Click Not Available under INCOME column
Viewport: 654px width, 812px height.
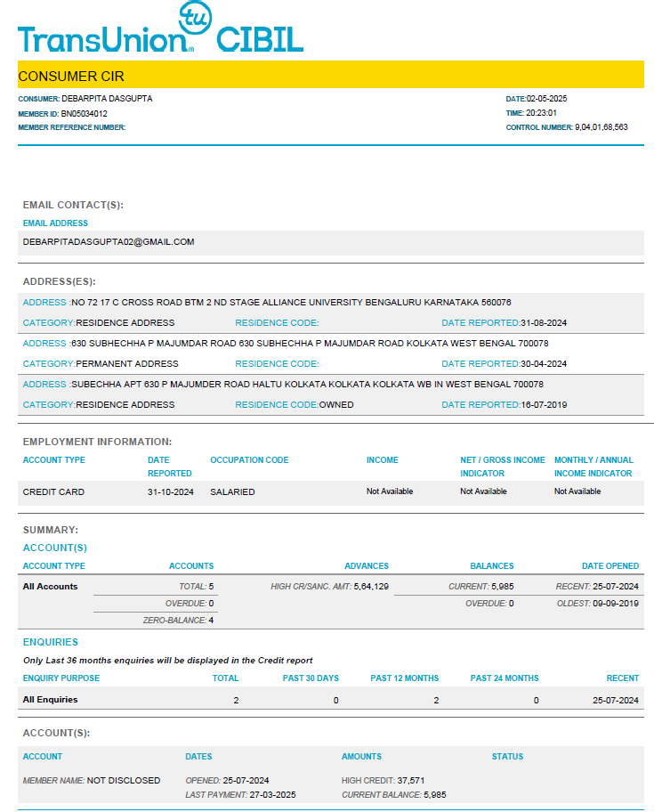390,491
